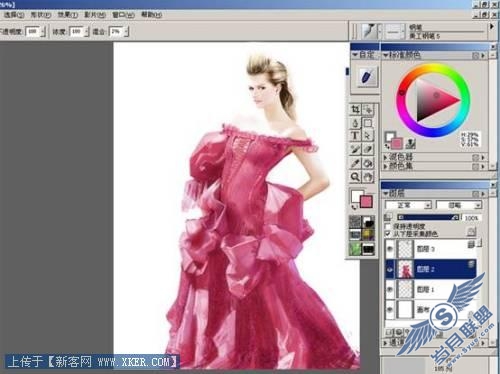Open the Help menu
500x374 pixels.
pos(152,15)
